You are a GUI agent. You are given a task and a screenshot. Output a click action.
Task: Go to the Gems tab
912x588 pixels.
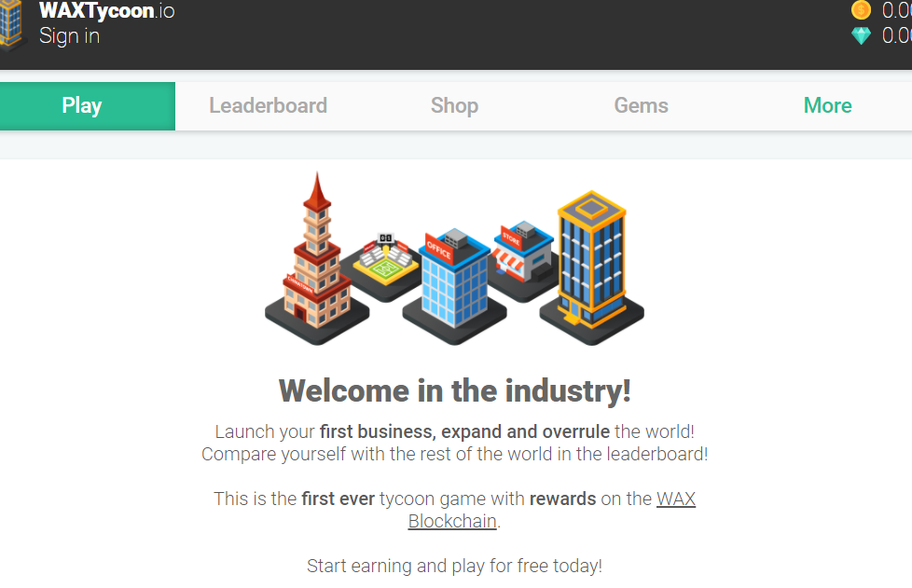coord(641,105)
